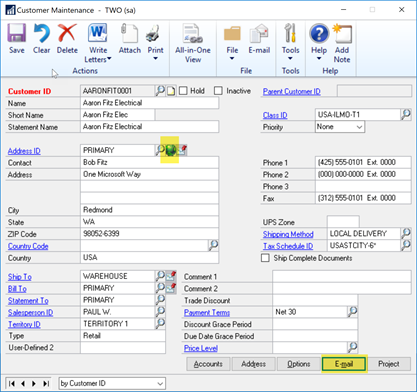Screen dimensions: 417x392
Task: Click the Project button
Action: click(389, 364)
